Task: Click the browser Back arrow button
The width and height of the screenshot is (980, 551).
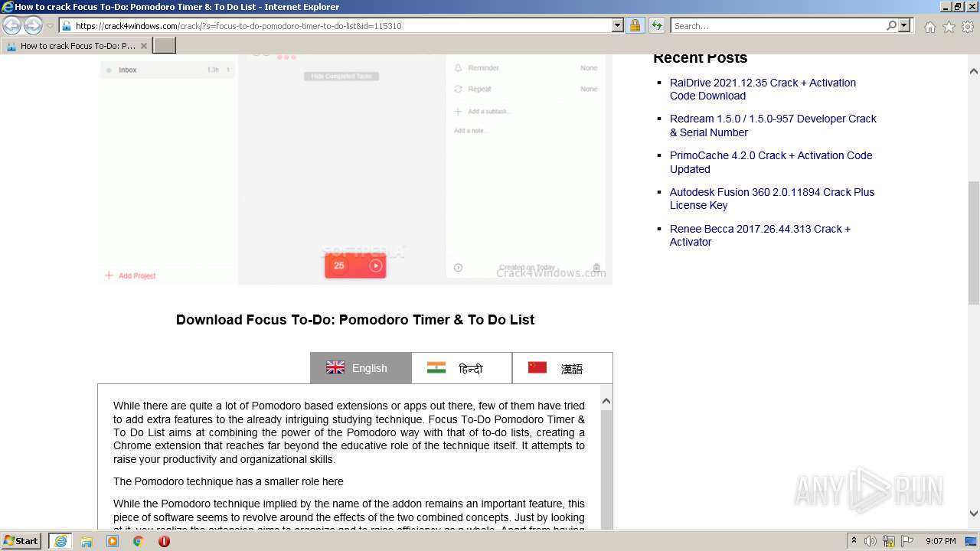Action: click(x=11, y=26)
